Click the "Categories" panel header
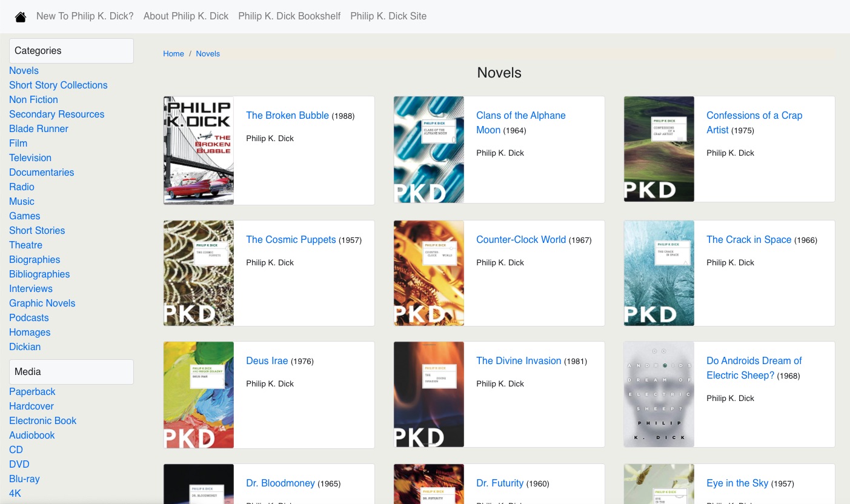The height and width of the screenshot is (504, 850). point(38,51)
